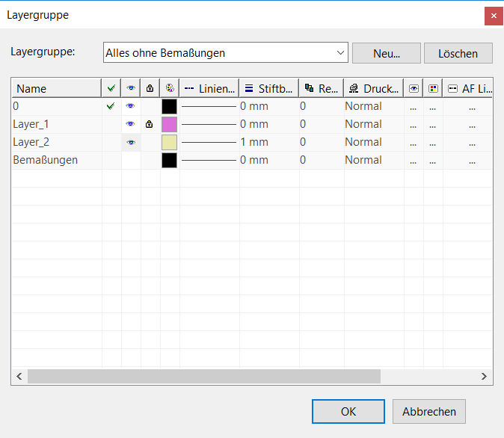Change Druck mode Normal of Layer_1
Viewport: 504px width, 438px height.
[x=363, y=124]
